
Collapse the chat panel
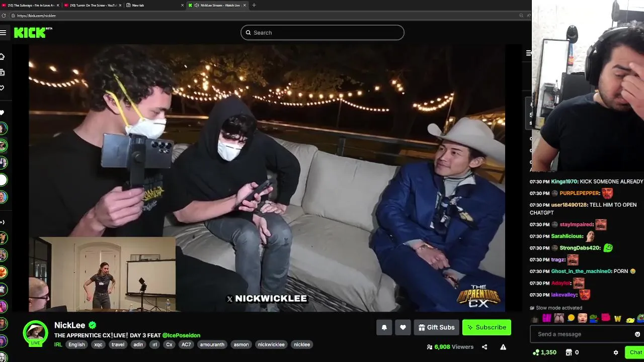[529, 53]
